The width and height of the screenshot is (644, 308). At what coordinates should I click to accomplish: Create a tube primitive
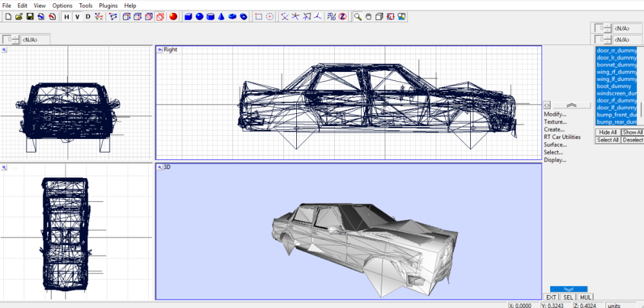(243, 17)
